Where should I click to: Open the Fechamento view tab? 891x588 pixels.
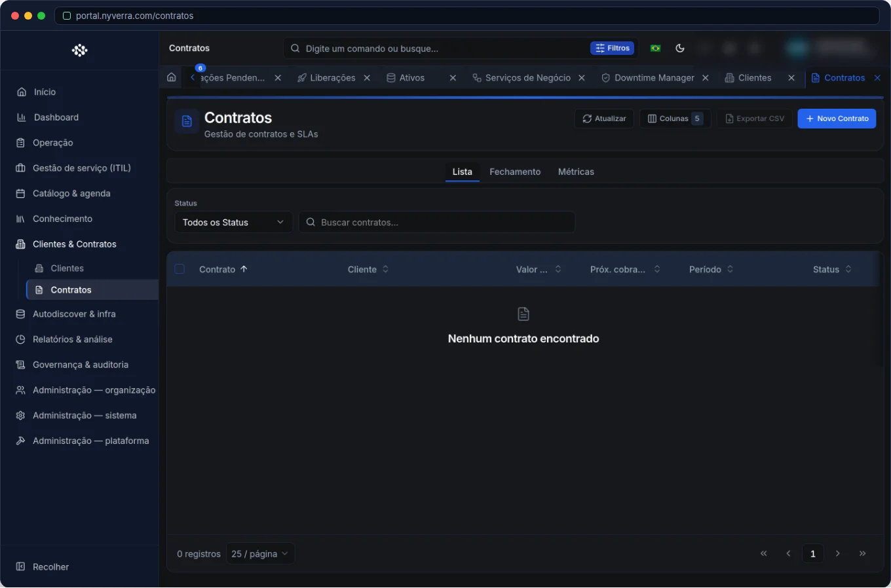(515, 172)
